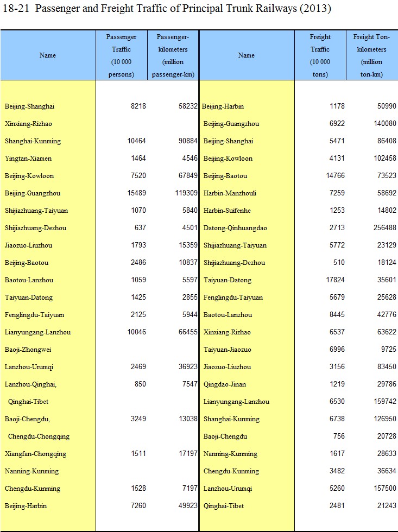Select the 'Xiangfan-Chongqing' row name
398x532 pixels.
click(34, 454)
